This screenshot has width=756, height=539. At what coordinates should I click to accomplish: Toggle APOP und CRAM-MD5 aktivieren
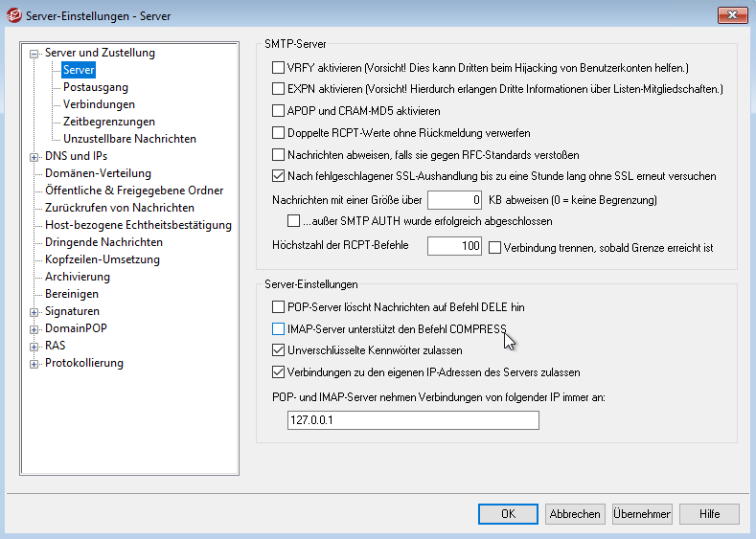point(279,111)
